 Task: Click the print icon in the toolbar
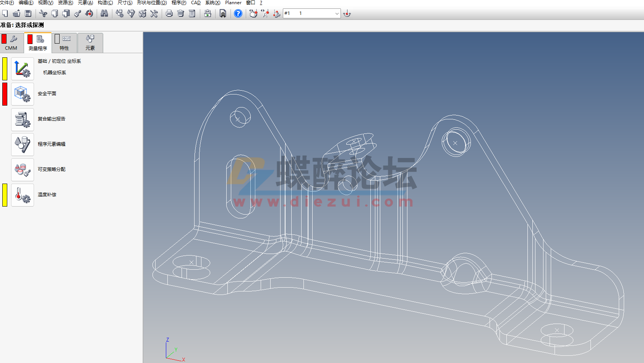pos(169,13)
